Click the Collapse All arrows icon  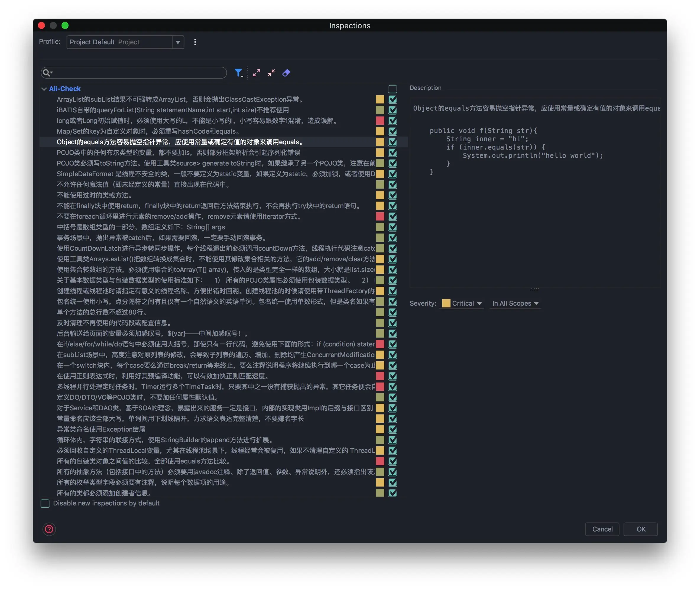pyautogui.click(x=271, y=73)
